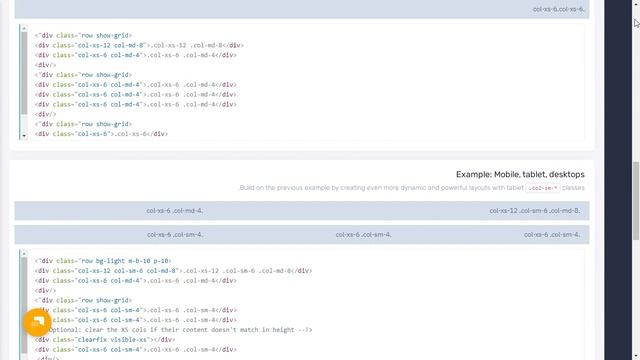Image resolution: width=640 pixels, height=360 pixels.
Task: Click the first code block scrollbar thumb
Action: [x=24, y=73]
